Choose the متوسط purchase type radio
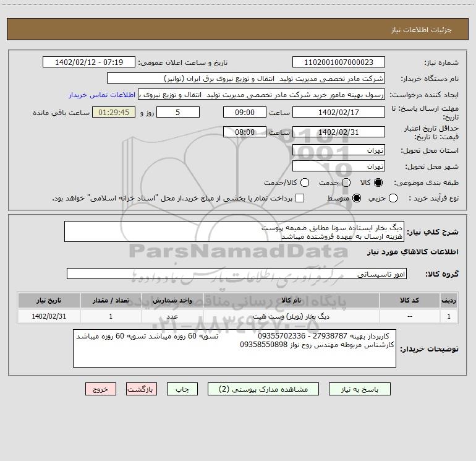Image resolution: width=476 pixels, height=461 pixels. 357,198
